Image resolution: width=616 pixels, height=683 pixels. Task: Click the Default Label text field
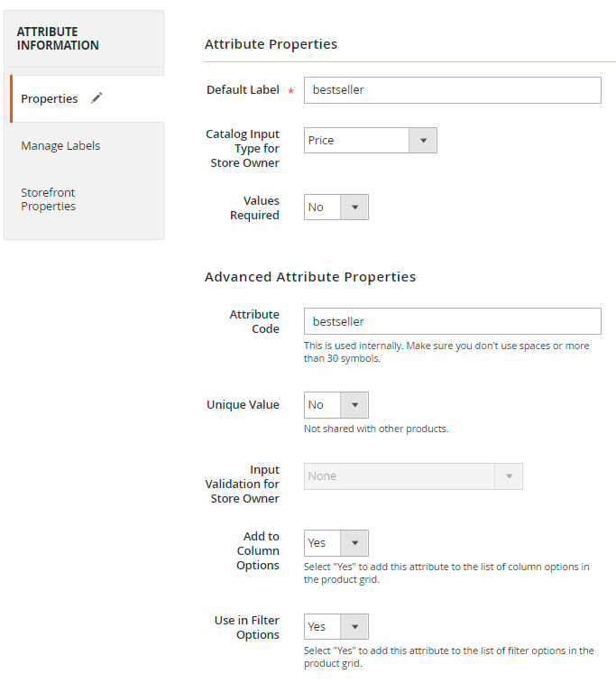pos(452,90)
